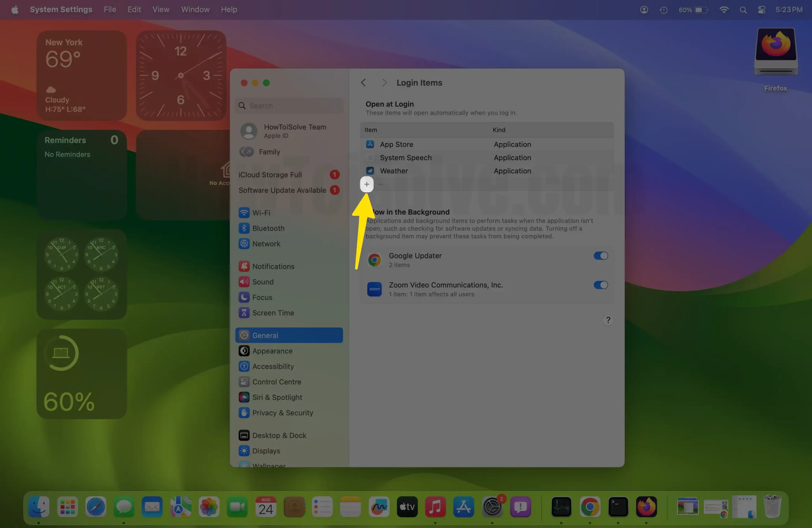Select Desktop & Dock in sidebar
This screenshot has height=528, width=812.
(x=289, y=436)
